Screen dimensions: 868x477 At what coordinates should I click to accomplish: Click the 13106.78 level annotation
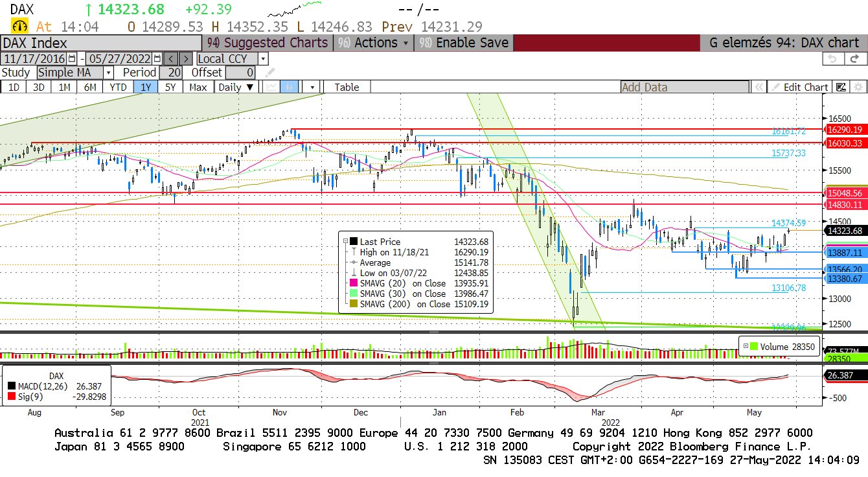tap(788, 288)
